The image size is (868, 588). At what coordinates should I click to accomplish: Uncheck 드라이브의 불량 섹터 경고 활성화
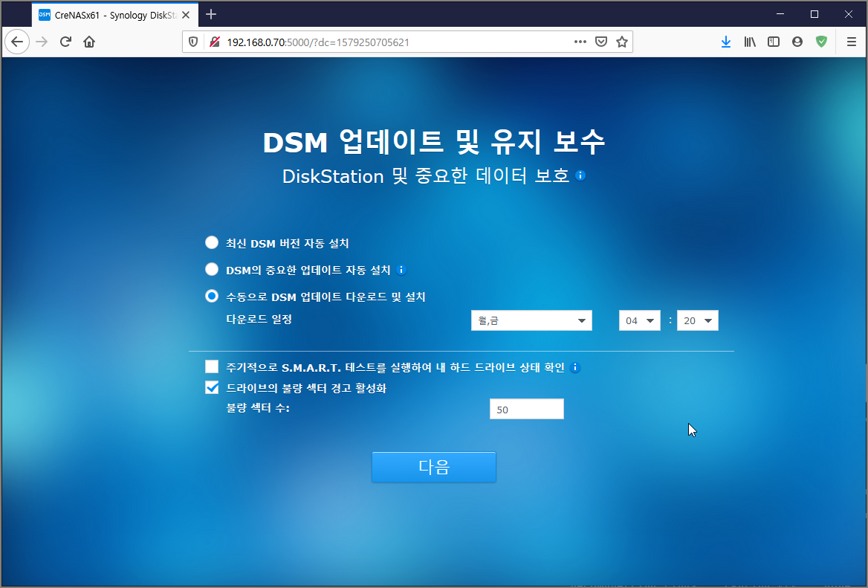tap(212, 387)
